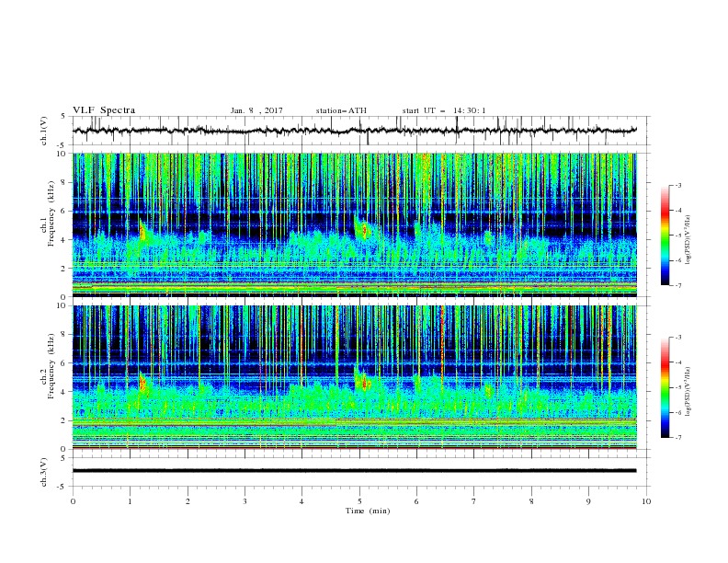Click the "2" tick on the time axis

coord(188,501)
